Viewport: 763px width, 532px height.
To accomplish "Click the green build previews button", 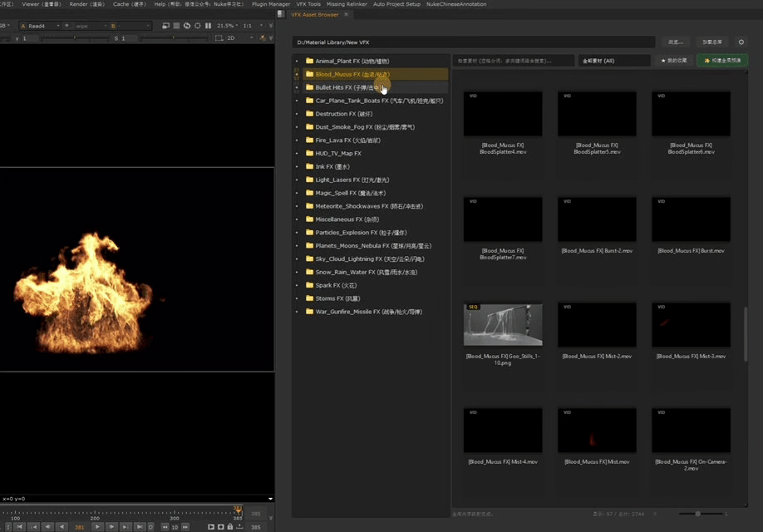I will [x=721, y=61].
